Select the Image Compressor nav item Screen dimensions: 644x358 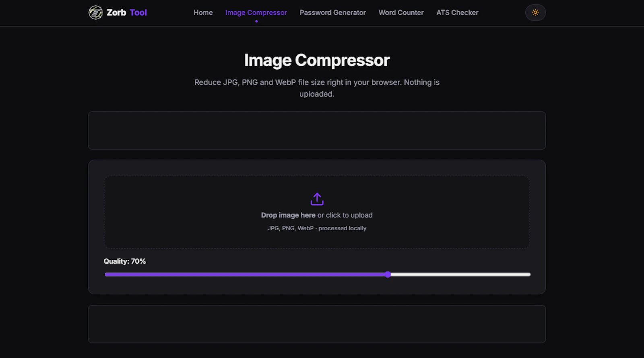pyautogui.click(x=256, y=12)
